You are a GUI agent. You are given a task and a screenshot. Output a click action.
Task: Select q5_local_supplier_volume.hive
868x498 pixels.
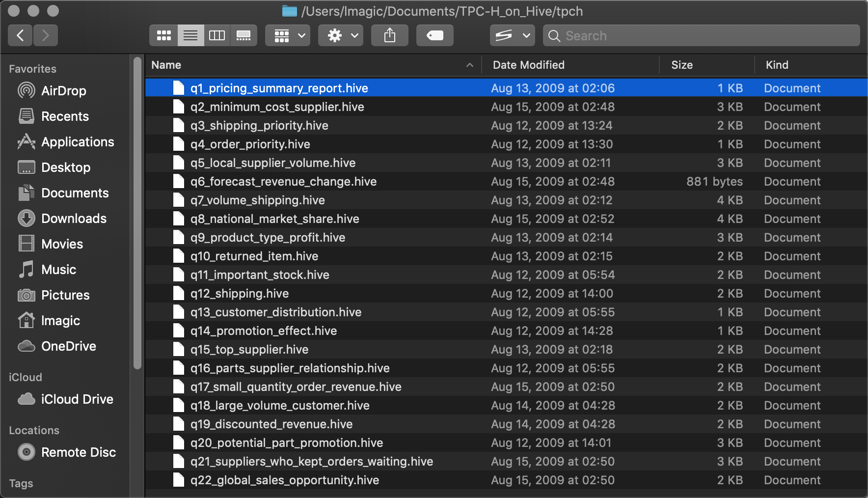click(506, 163)
